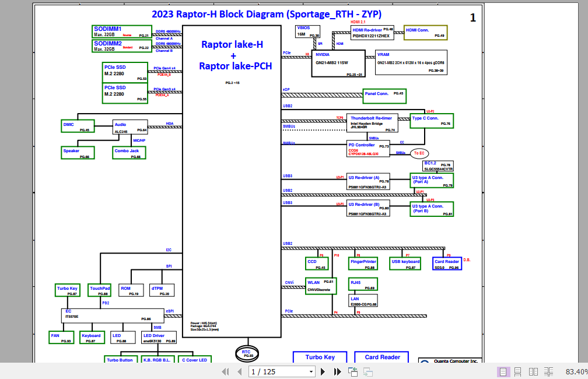Click the USB keyboard block
588x379 pixels.
[405, 264]
